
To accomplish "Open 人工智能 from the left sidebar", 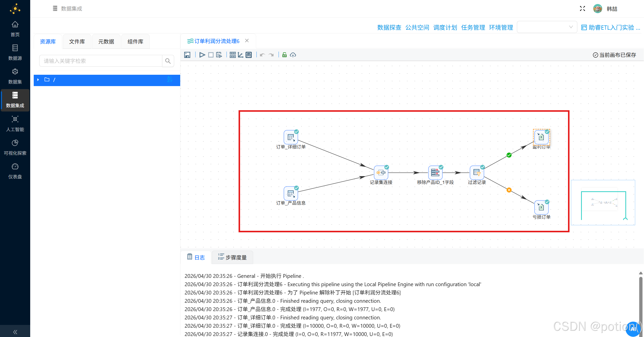I will [x=15, y=123].
